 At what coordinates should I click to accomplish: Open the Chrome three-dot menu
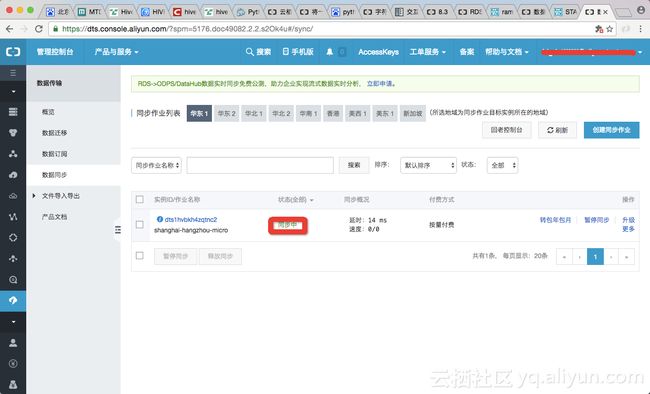pos(640,29)
